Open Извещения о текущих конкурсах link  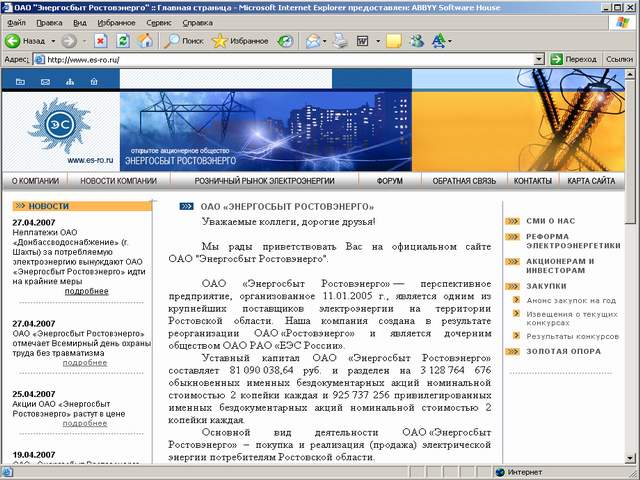point(572,318)
